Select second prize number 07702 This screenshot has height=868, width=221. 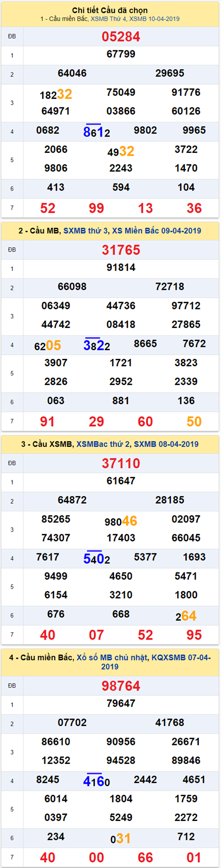pyautogui.click(x=72, y=723)
